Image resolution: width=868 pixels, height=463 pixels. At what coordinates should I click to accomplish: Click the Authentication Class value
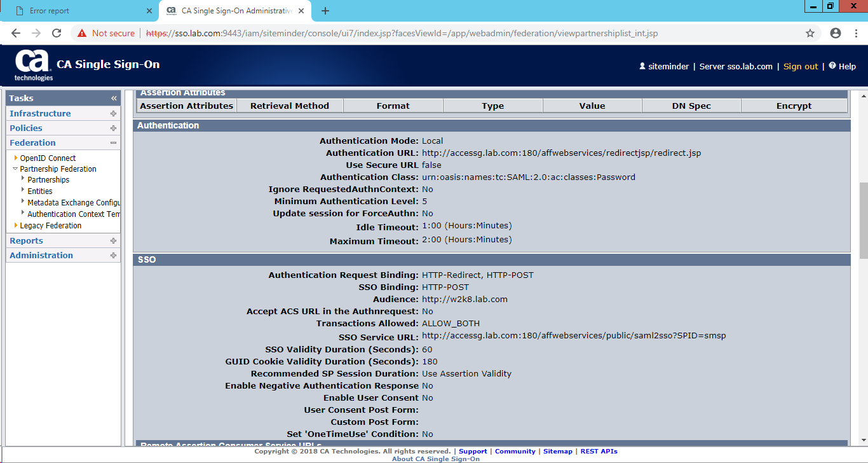529,177
